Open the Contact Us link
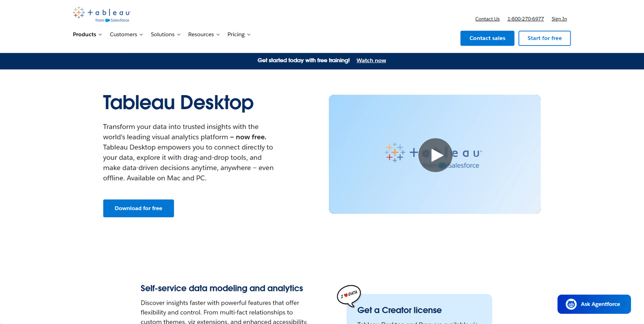The width and height of the screenshot is (644, 324). coord(487,19)
